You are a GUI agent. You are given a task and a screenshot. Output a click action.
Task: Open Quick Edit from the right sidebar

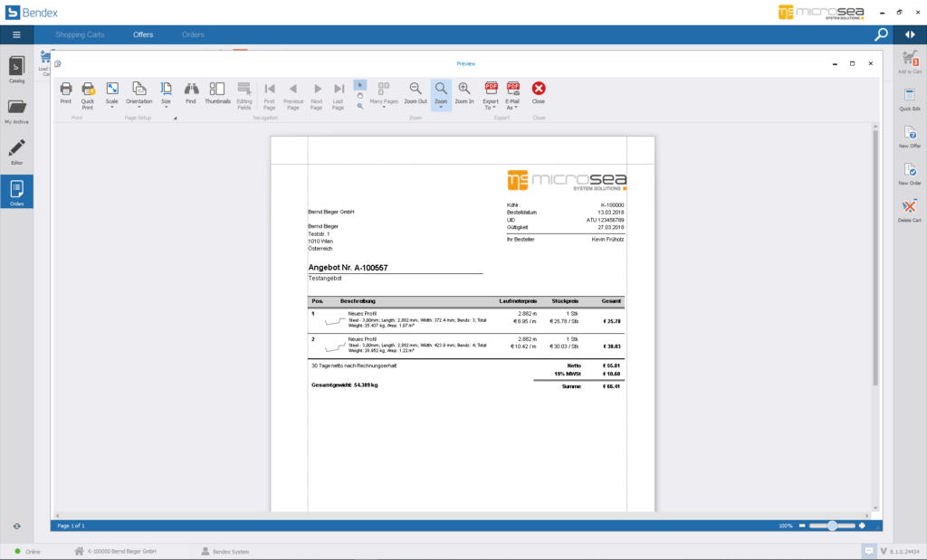click(x=908, y=100)
